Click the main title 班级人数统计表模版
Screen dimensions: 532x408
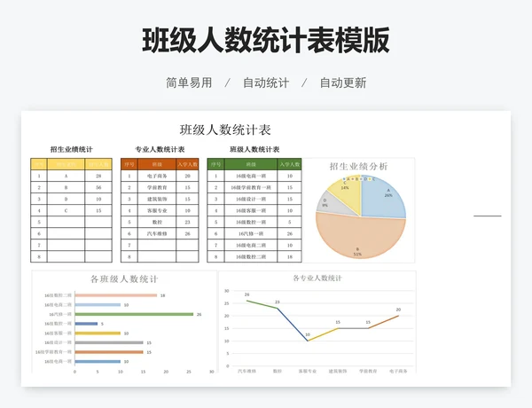coord(266,41)
